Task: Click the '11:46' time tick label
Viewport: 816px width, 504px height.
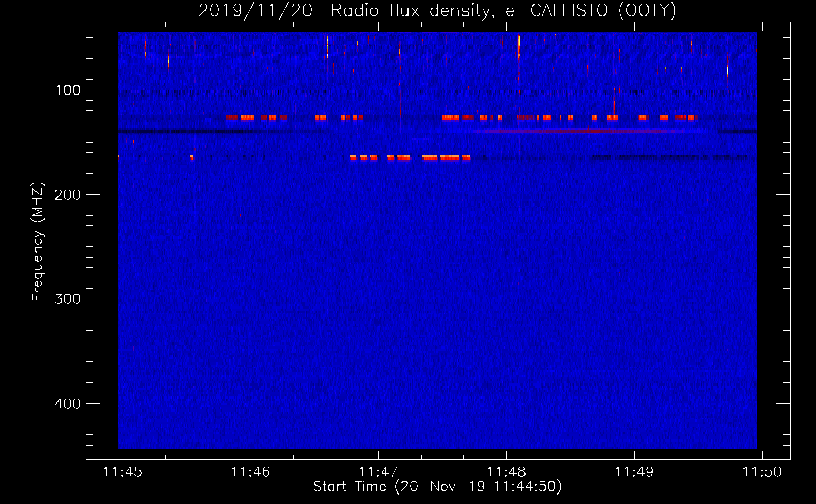Action: point(251,472)
